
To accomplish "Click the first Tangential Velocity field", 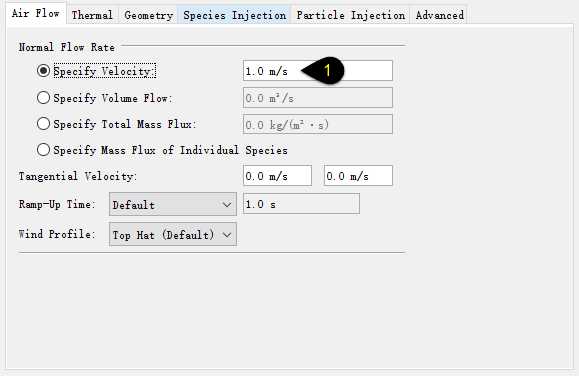I will 278,175.
